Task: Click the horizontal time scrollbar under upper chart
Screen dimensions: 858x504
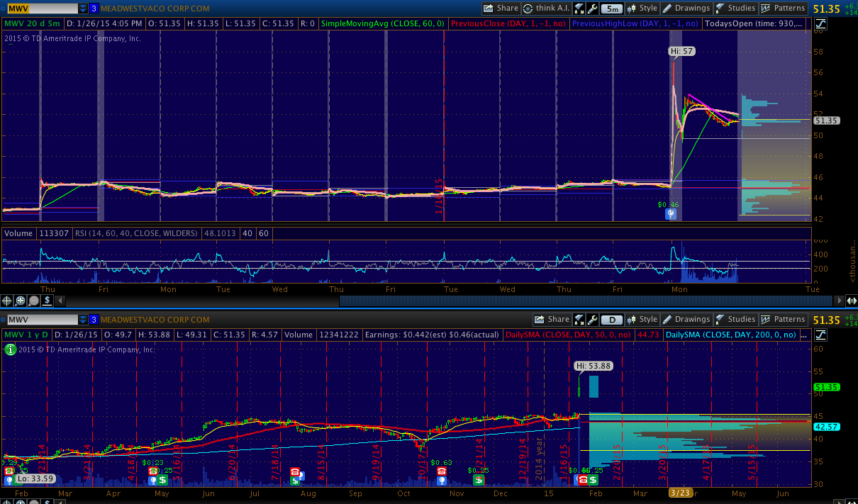Action: pos(589,301)
